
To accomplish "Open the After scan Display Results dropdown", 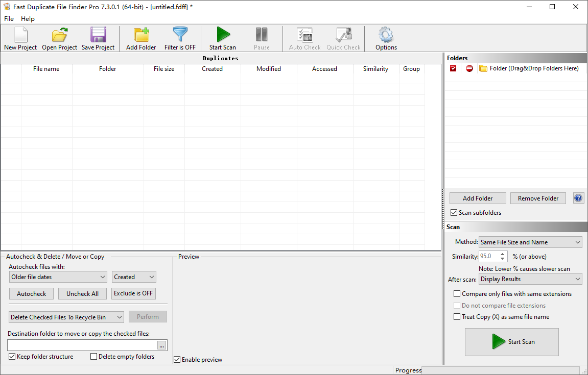I will [x=530, y=279].
